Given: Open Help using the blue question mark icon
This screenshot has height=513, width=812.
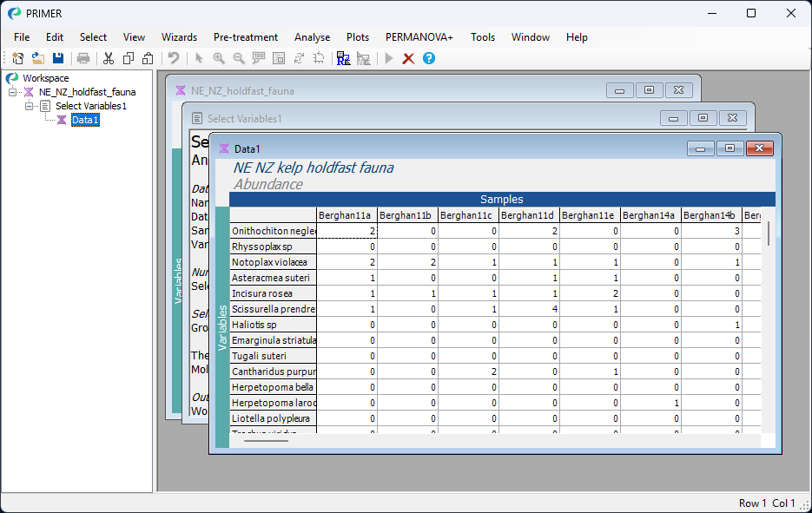Looking at the screenshot, I should coord(429,58).
